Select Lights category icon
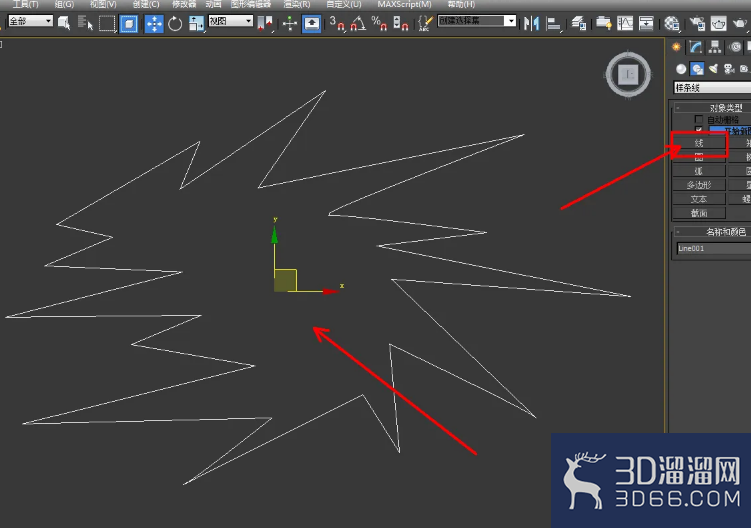The image size is (751, 528). [x=713, y=69]
